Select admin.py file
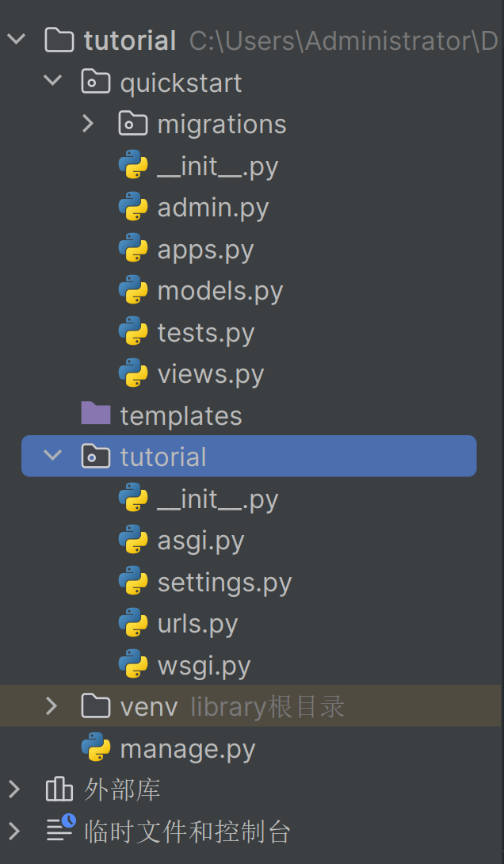The image size is (504, 864). click(212, 208)
